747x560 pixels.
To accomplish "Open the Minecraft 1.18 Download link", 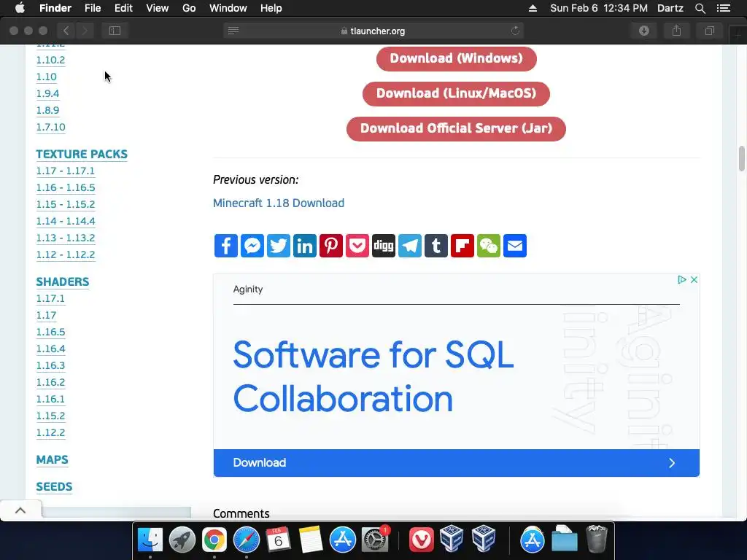I will coord(278,203).
